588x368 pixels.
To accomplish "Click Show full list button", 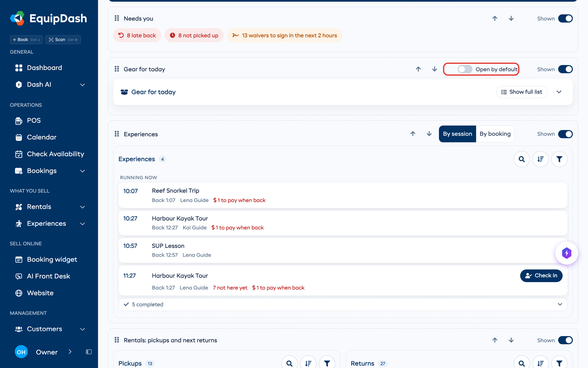I will [522, 92].
